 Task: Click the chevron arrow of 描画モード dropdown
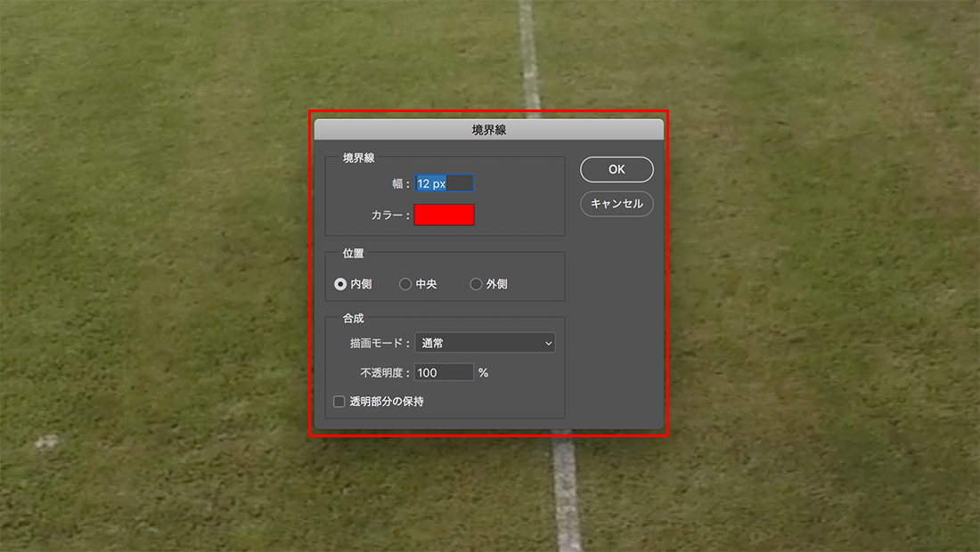[548, 343]
